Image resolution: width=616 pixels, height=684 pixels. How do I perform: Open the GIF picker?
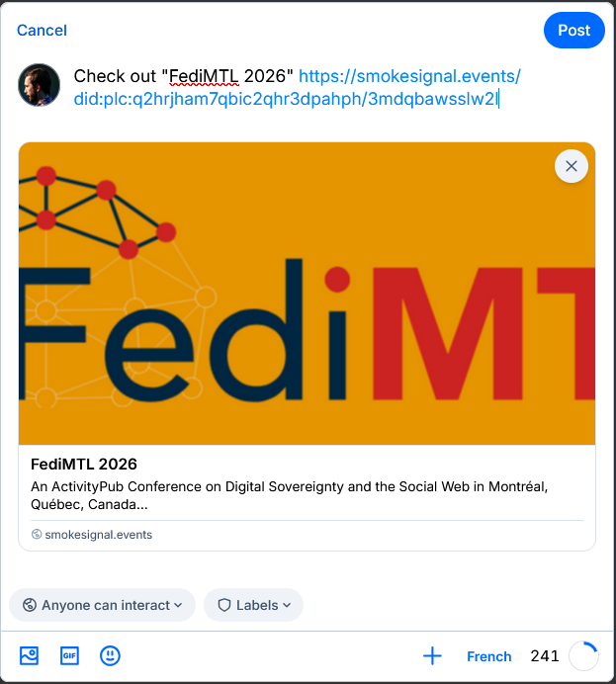point(69,655)
